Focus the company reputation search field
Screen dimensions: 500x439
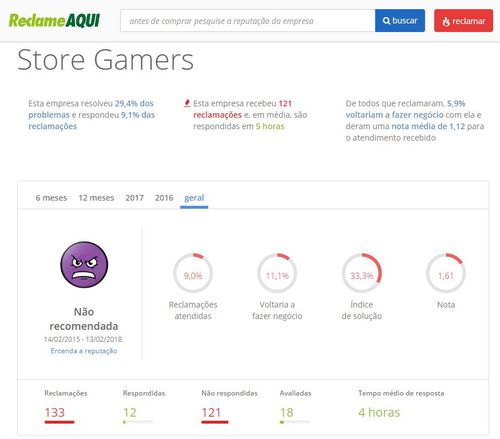pos(248,21)
